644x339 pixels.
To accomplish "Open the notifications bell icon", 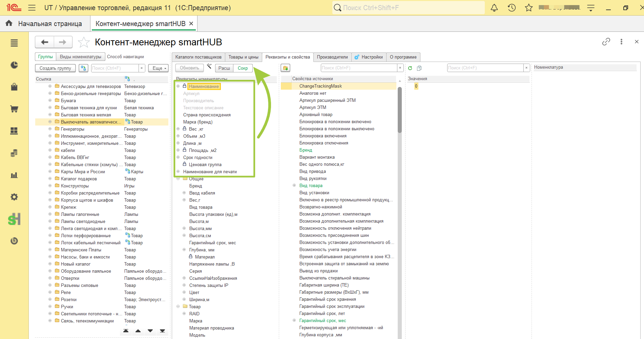I will pos(494,8).
